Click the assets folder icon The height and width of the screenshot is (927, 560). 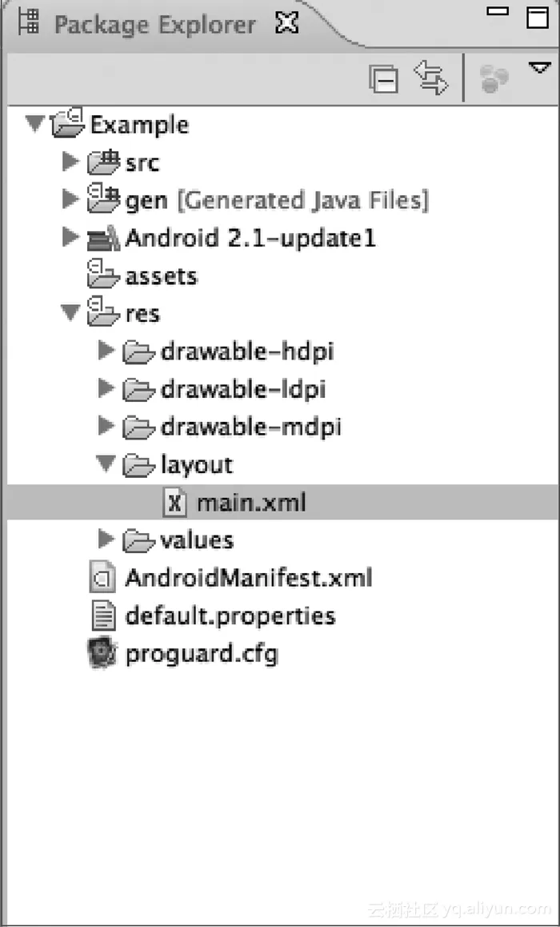[x=103, y=275]
